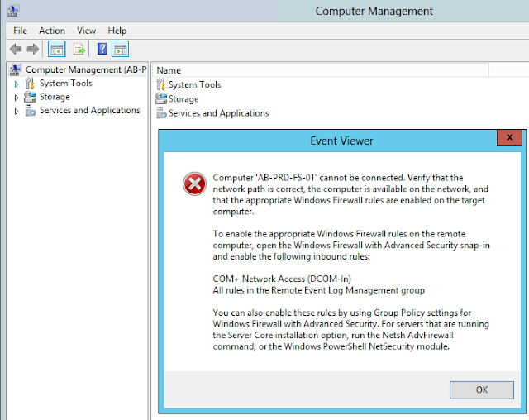Open the File menu
This screenshot has width=529, height=420.
pyautogui.click(x=20, y=31)
